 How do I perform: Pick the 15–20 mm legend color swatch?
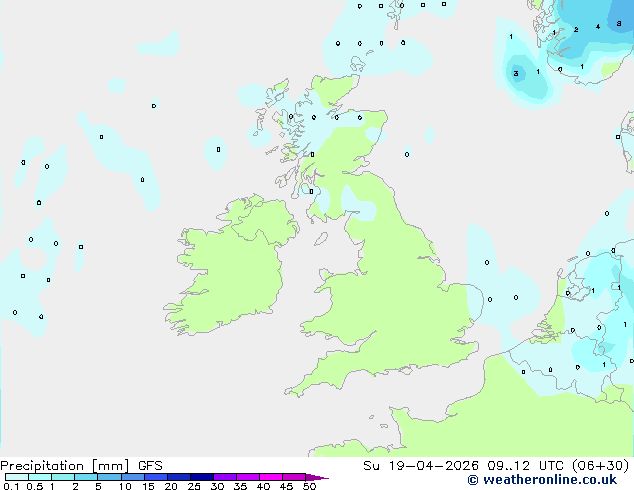click(156, 477)
